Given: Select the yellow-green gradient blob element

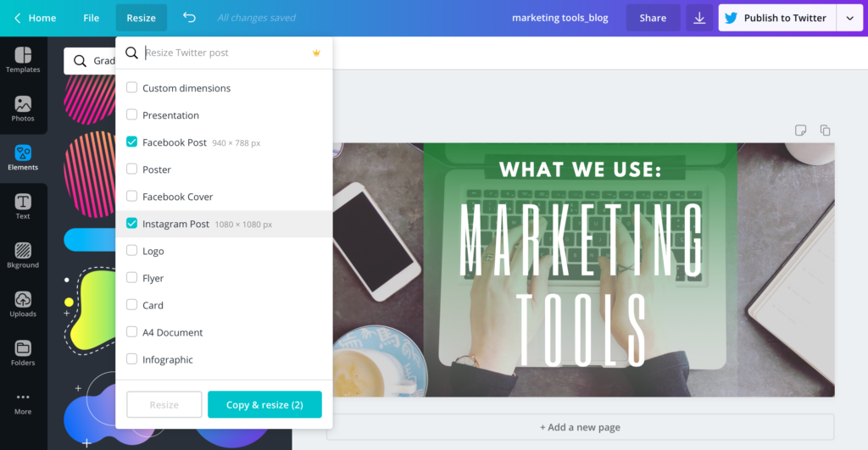Looking at the screenshot, I should point(90,310).
